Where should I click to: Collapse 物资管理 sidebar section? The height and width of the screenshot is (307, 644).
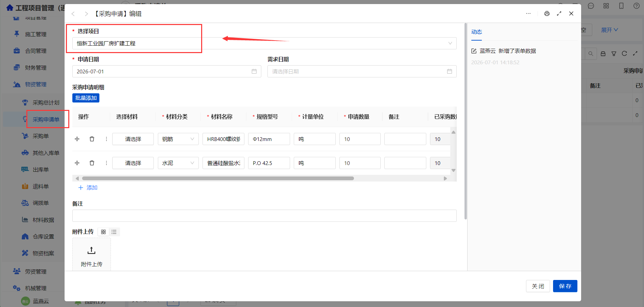(35, 84)
